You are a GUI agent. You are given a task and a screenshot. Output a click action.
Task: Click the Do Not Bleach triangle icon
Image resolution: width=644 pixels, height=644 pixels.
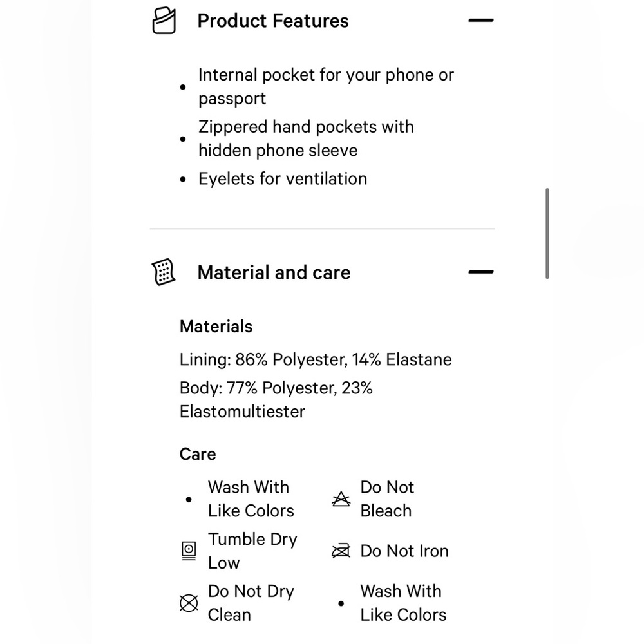(x=341, y=499)
